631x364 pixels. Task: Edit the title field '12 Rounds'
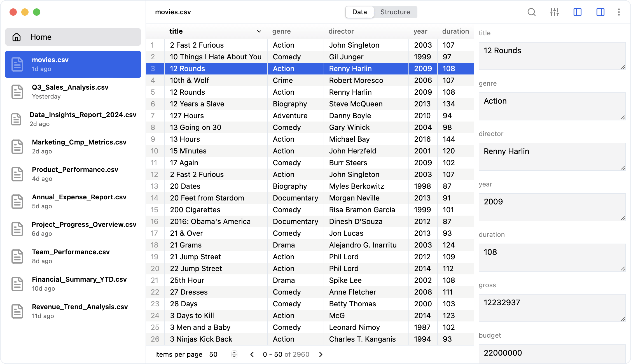(x=552, y=56)
